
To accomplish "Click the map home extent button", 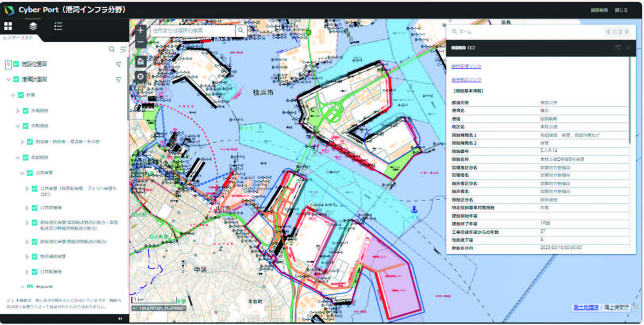I will click(x=140, y=62).
